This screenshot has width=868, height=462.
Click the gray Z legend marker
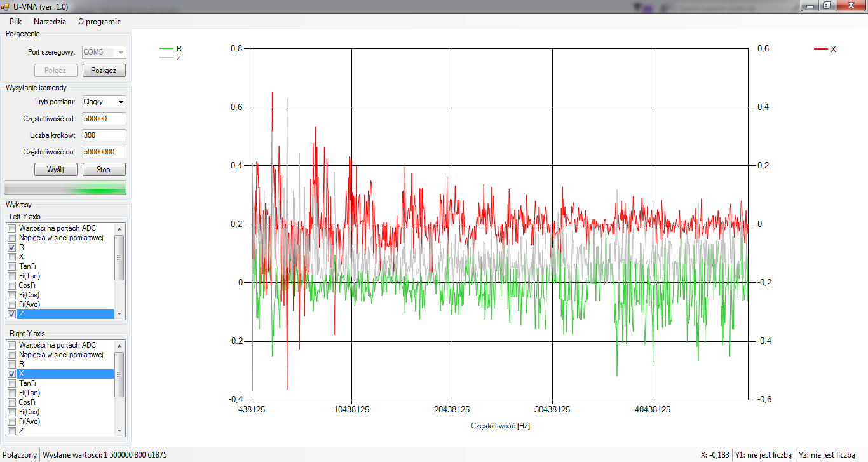166,57
